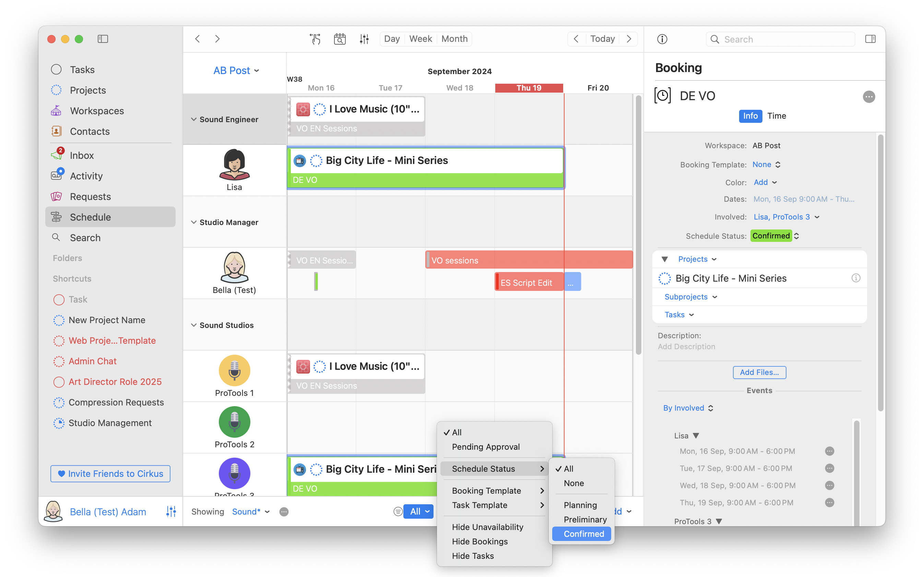The image size is (924, 577).
Task: Open the DE VO booking options ellipsis
Action: point(869,96)
